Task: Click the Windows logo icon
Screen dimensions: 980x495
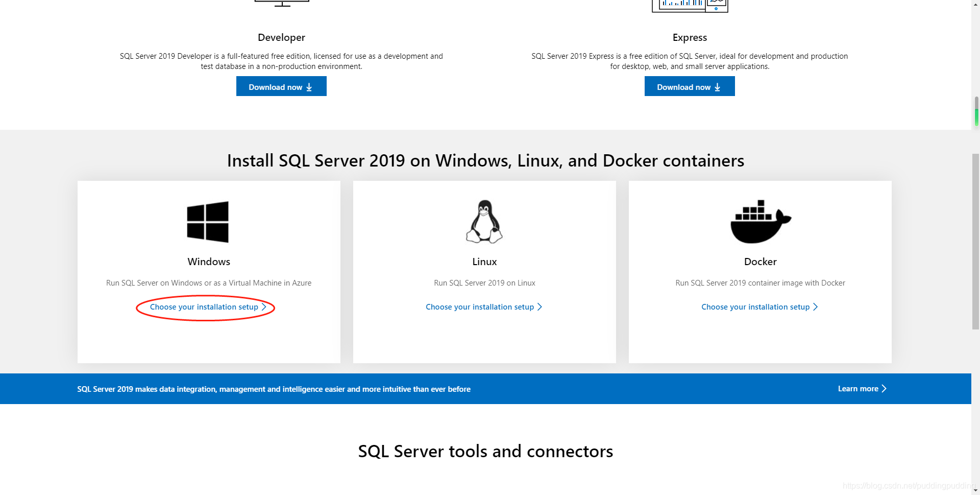Action: pyautogui.click(x=208, y=222)
